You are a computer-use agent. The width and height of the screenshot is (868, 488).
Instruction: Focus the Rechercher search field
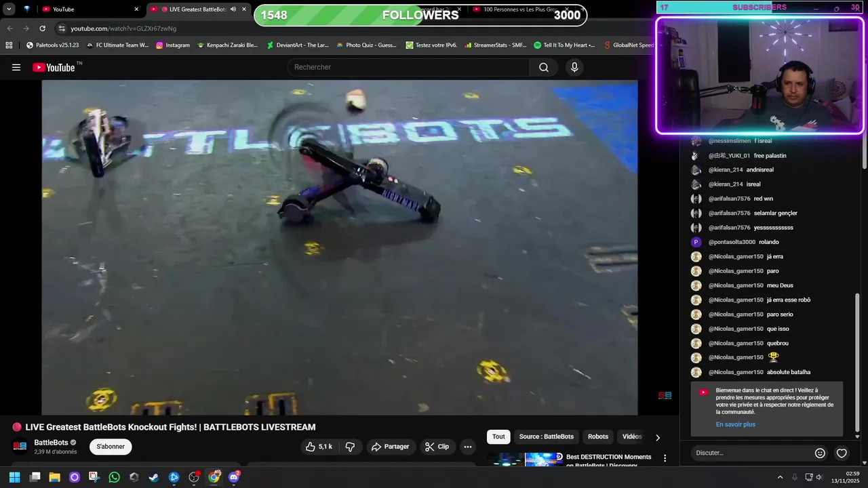coord(409,67)
